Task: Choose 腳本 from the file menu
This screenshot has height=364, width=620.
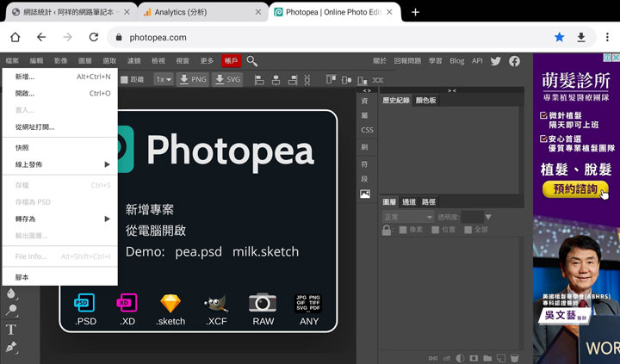Action: [x=60, y=277]
